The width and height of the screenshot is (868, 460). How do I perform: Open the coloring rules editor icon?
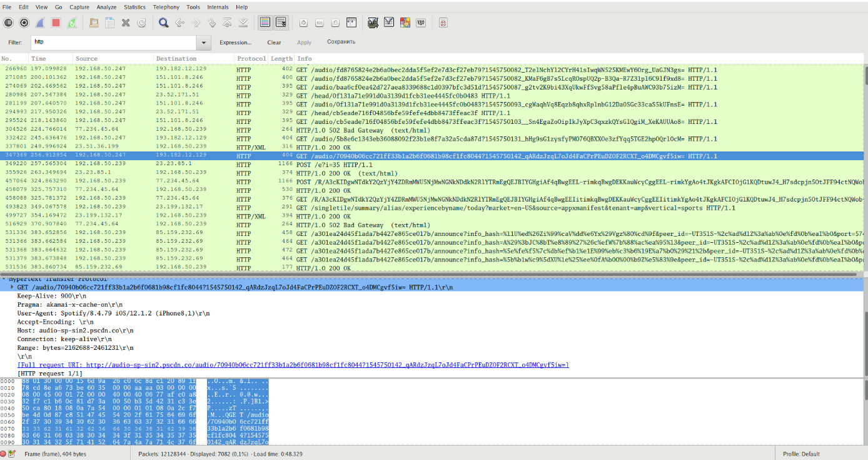(405, 23)
